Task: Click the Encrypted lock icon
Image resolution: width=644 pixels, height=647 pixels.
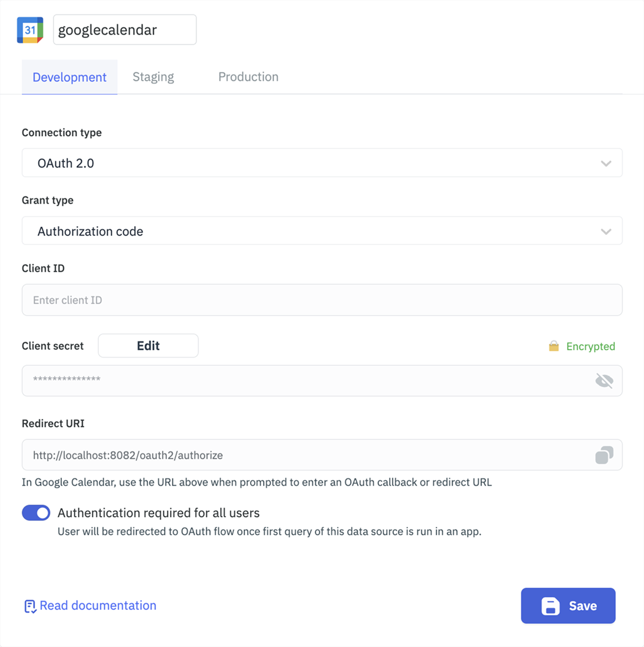Action: click(x=553, y=346)
